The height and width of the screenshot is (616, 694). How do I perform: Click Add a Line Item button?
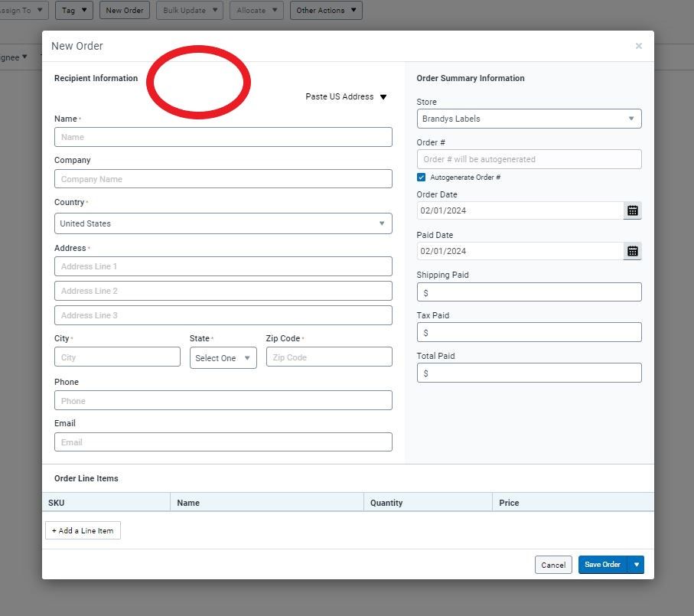point(83,531)
